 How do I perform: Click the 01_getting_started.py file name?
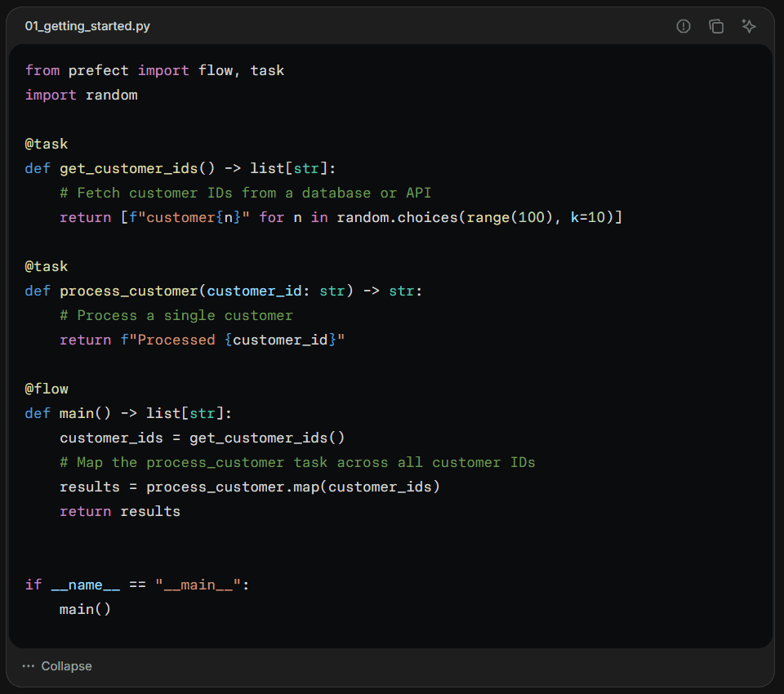[87, 26]
